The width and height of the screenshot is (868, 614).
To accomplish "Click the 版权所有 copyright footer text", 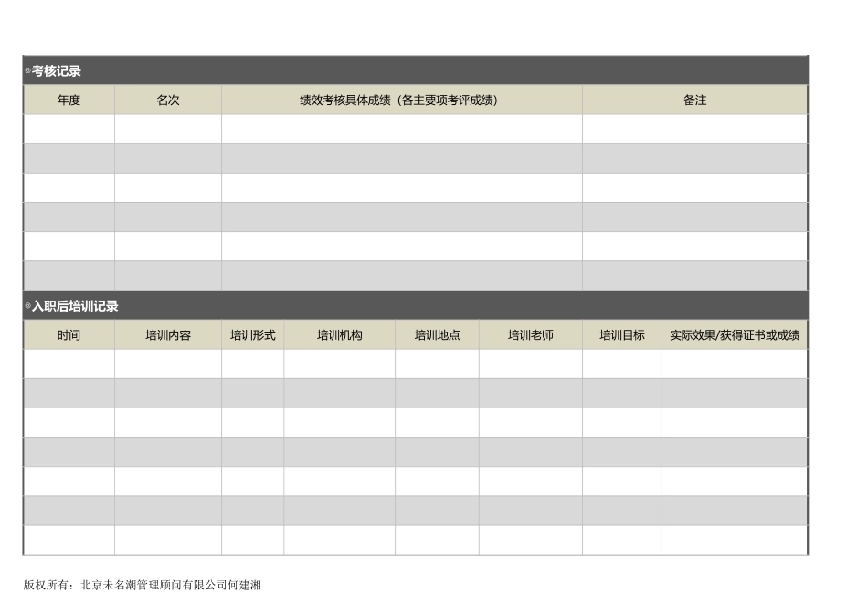I will pyautogui.click(x=142, y=585).
